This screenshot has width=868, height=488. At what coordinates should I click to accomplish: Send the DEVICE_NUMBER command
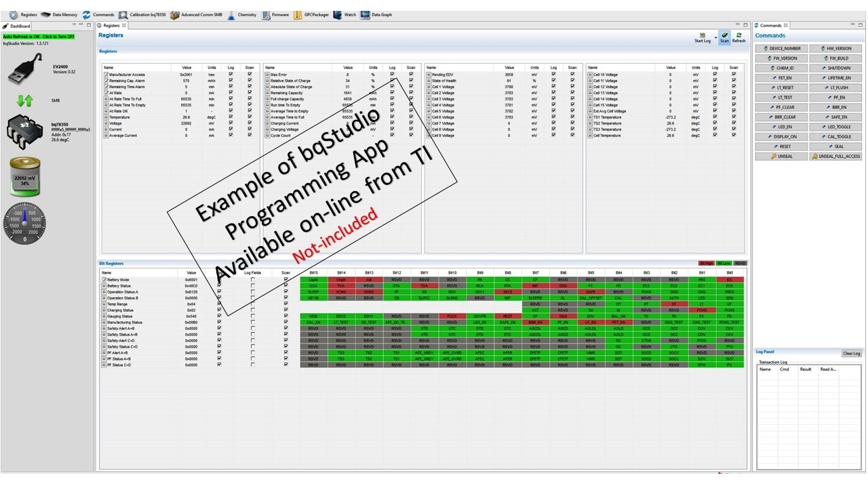coord(782,49)
